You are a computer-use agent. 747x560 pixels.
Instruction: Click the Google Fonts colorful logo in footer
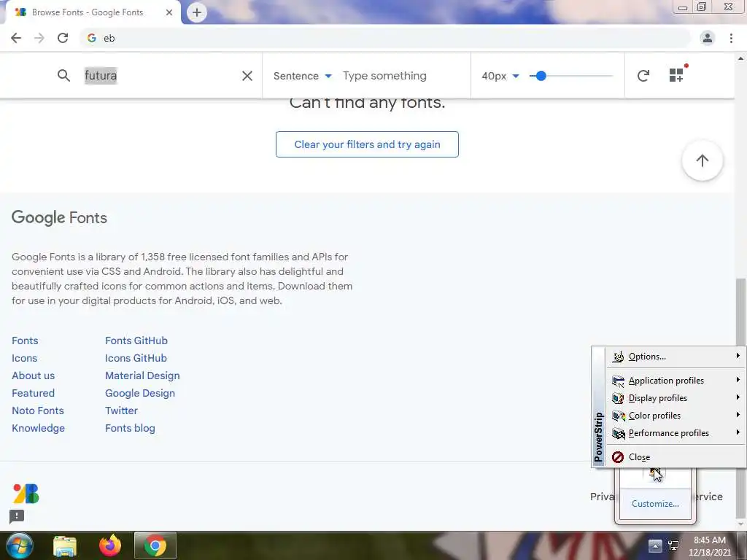pos(26,494)
